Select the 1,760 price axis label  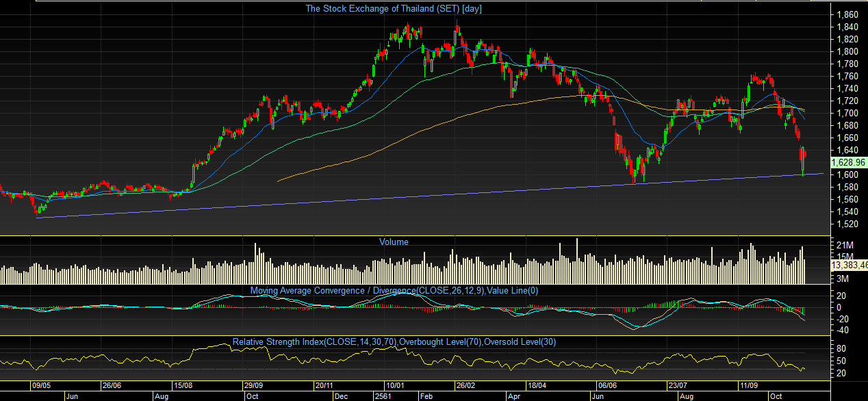click(847, 76)
